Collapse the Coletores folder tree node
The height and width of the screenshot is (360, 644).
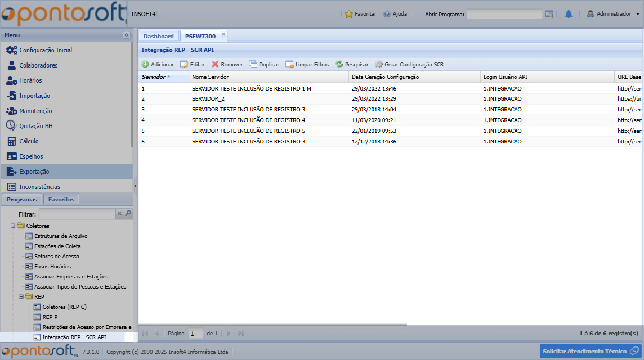(13, 226)
